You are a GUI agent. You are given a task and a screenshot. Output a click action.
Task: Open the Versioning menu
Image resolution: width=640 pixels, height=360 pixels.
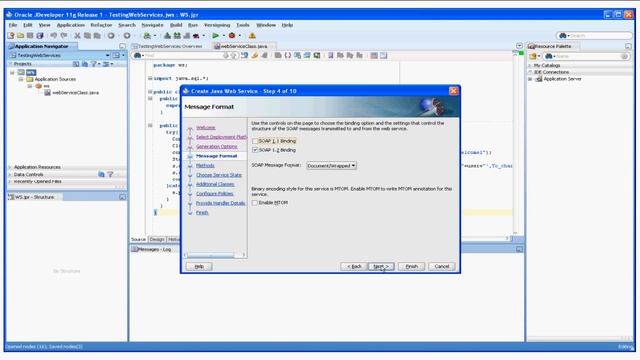click(217, 25)
